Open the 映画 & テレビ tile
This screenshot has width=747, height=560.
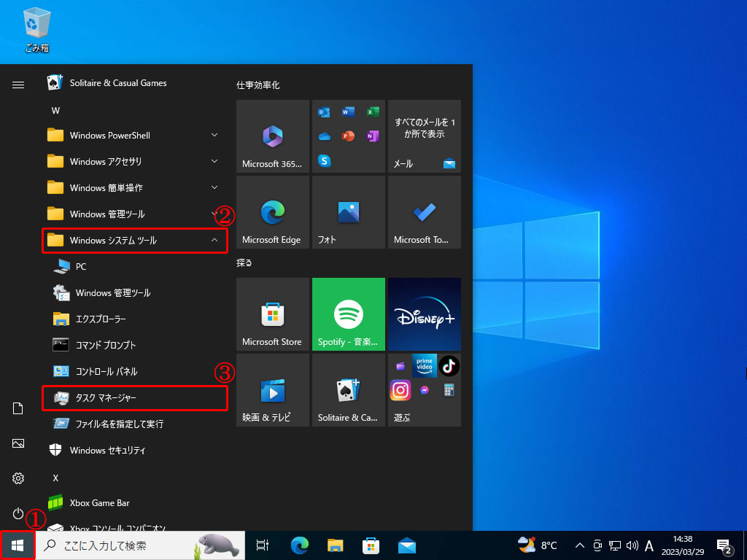[x=273, y=390]
